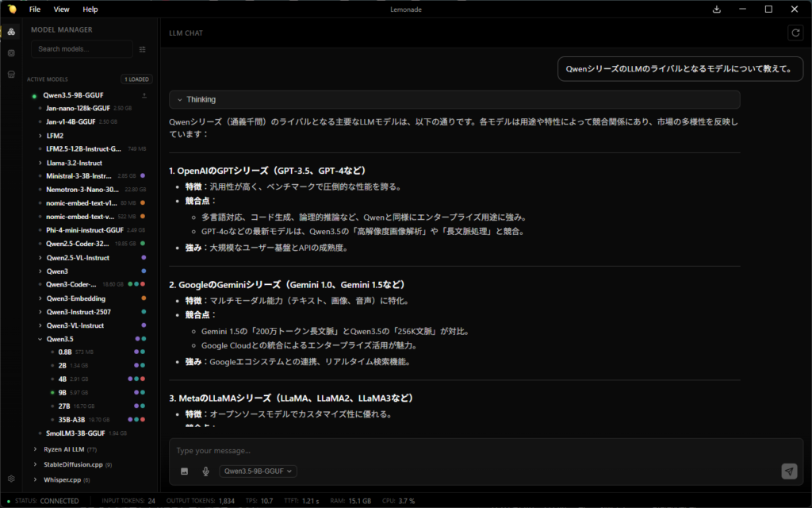
Task: Open settings gear in left sidebar
Action: 11,479
